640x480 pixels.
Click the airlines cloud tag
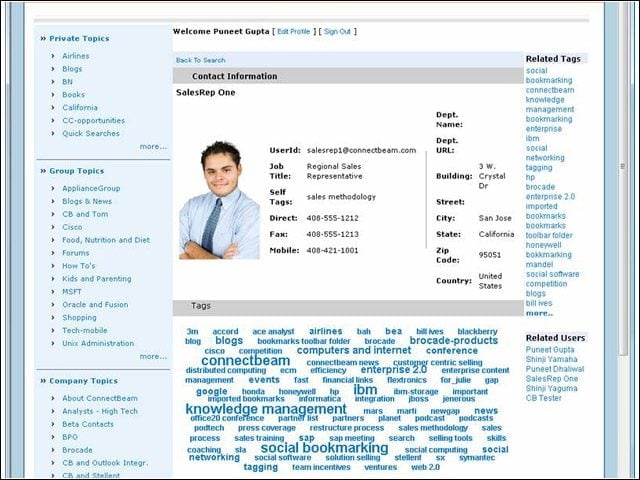tap(326, 331)
